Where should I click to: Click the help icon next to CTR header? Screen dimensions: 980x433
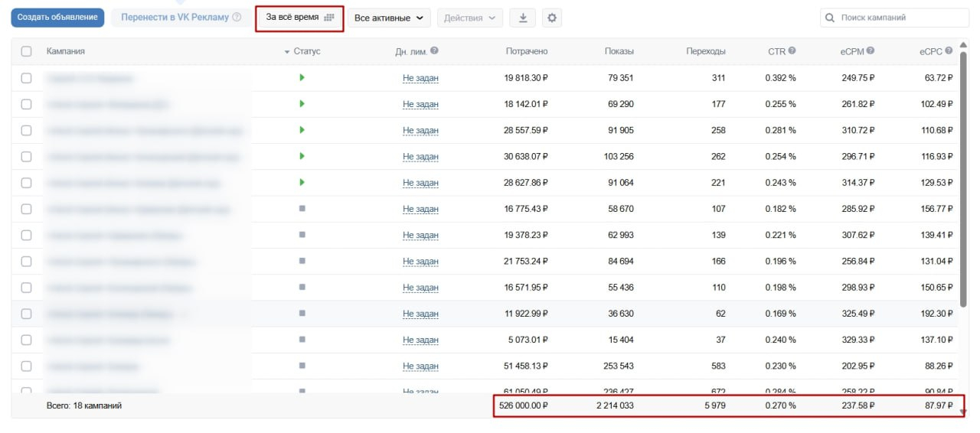(792, 50)
